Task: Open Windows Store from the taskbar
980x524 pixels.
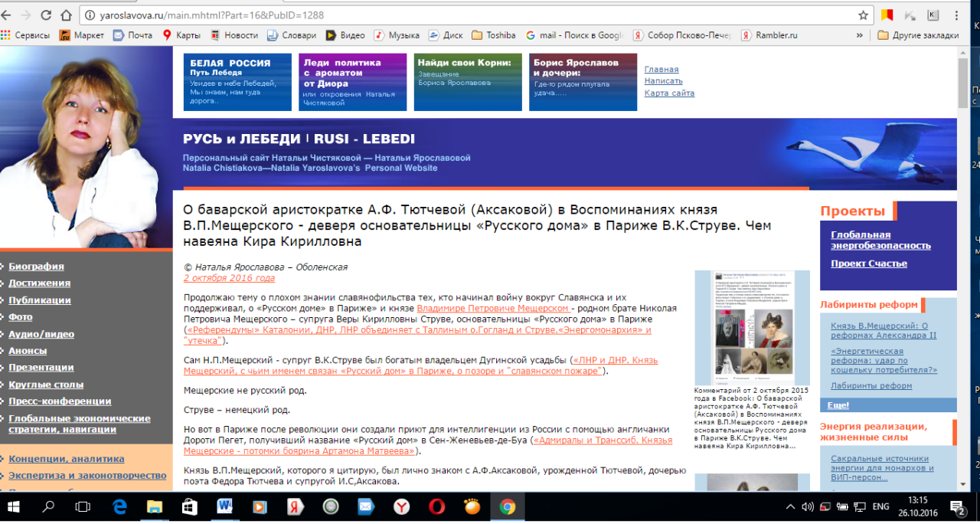Action: tap(190, 506)
